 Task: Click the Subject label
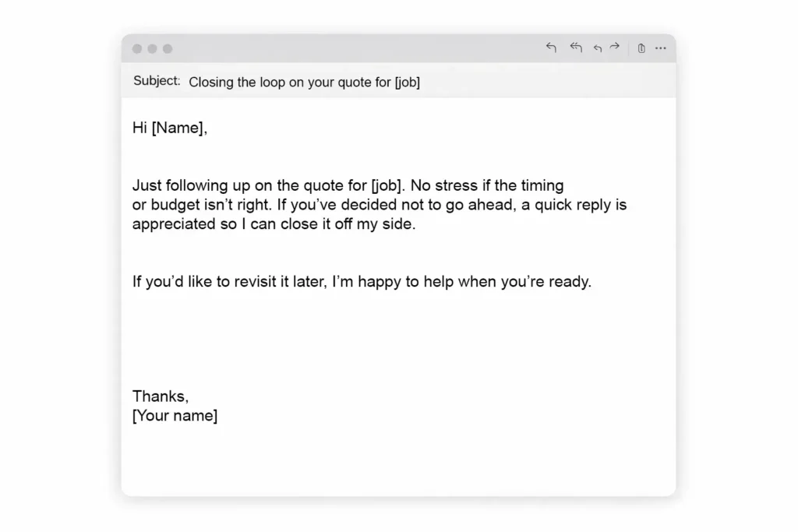click(x=157, y=81)
